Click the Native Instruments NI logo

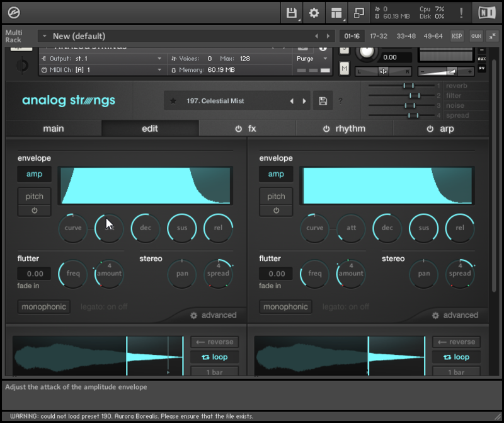[486, 13]
